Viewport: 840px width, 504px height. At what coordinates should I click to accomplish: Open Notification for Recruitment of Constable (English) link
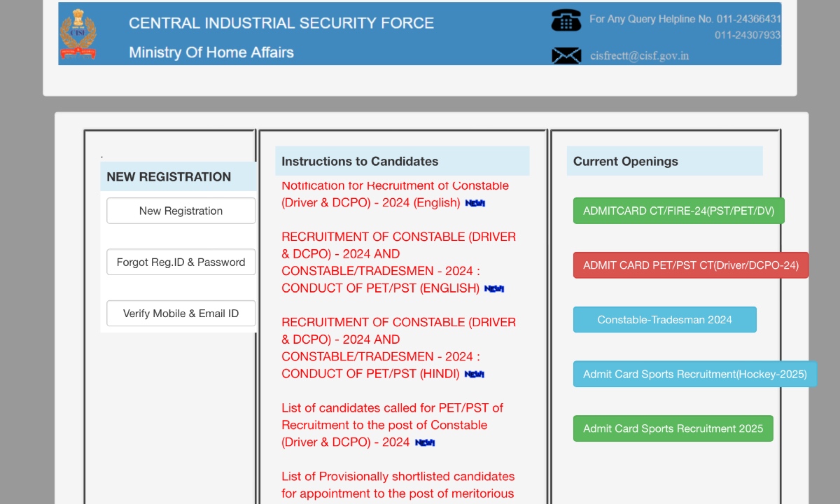pyautogui.click(x=395, y=194)
